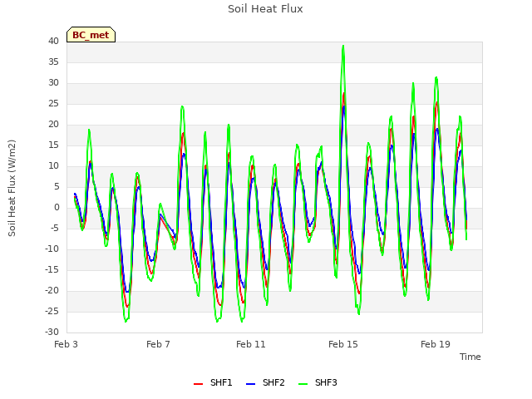
Task: Click the 25 y-axis tick label
Action: coord(53,104)
